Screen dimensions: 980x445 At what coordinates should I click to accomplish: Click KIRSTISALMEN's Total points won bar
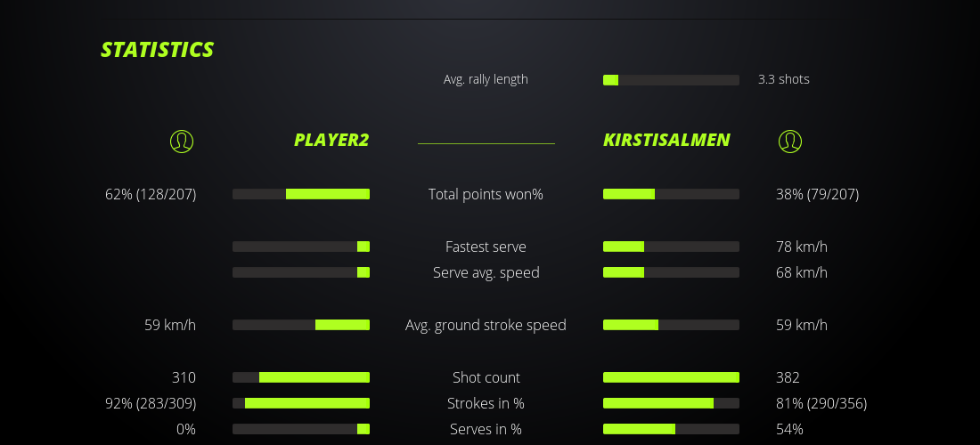click(x=671, y=194)
